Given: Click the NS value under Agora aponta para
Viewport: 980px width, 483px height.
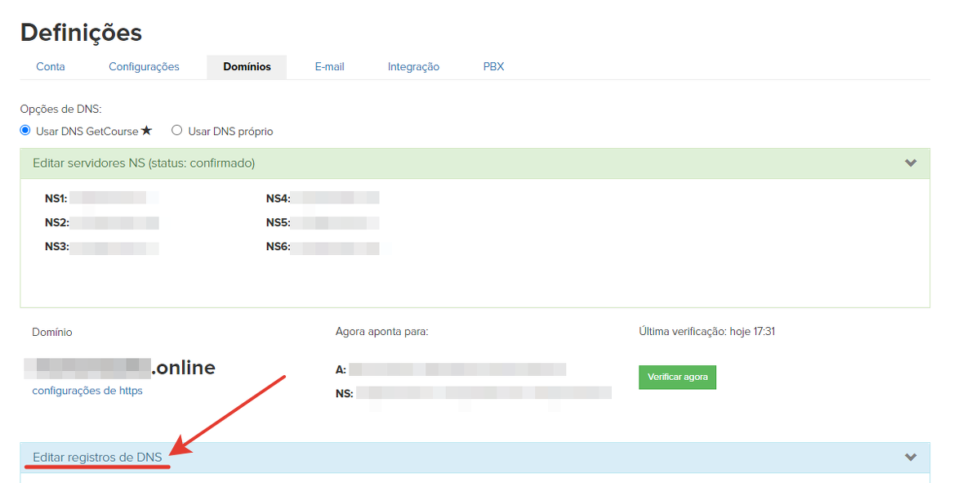Looking at the screenshot, I should (x=483, y=393).
